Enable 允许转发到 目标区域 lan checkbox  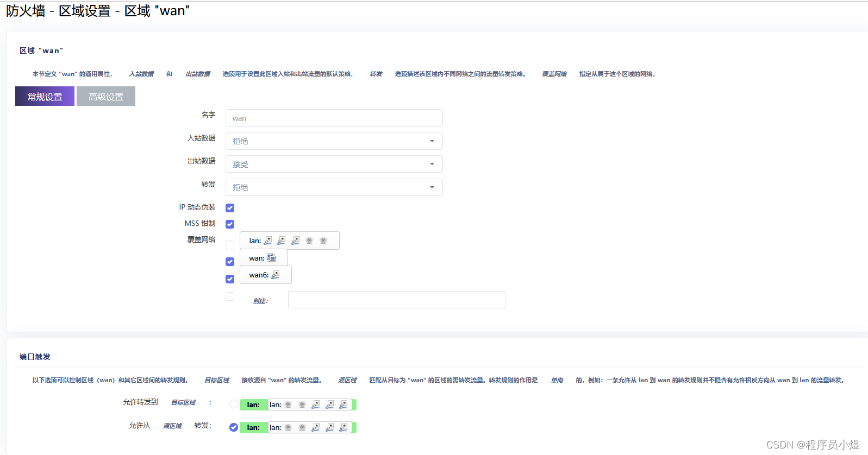(x=234, y=404)
